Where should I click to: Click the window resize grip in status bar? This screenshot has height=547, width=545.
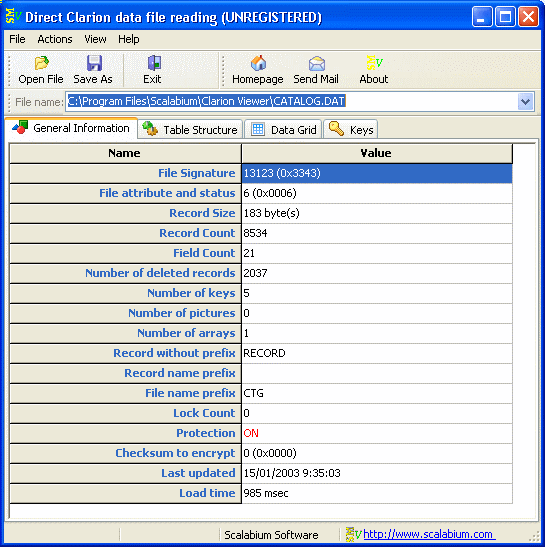point(535,536)
